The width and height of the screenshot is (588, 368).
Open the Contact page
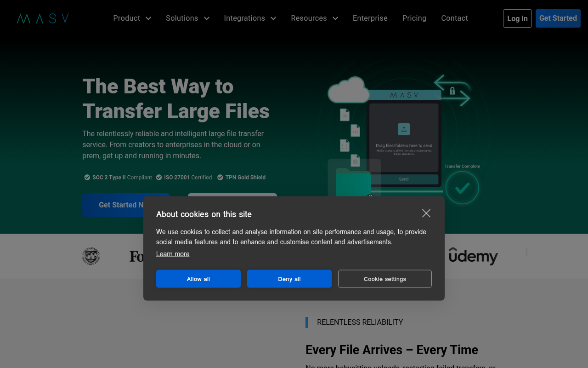(x=455, y=18)
